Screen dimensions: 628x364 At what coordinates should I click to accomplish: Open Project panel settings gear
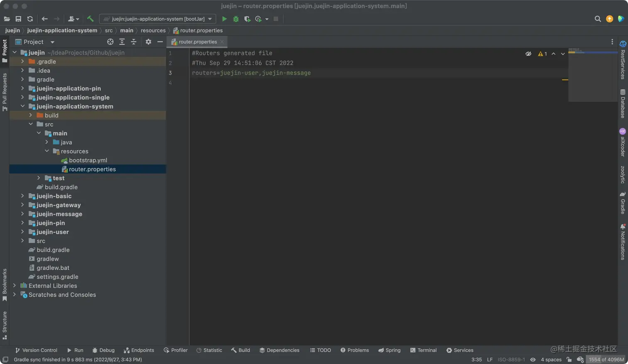pyautogui.click(x=148, y=42)
